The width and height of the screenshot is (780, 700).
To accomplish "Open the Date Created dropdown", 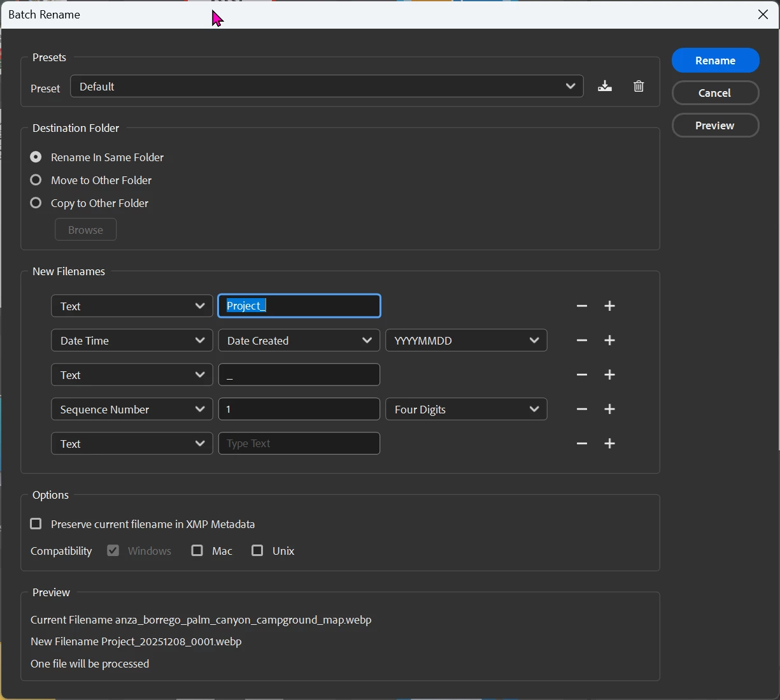I will (299, 341).
